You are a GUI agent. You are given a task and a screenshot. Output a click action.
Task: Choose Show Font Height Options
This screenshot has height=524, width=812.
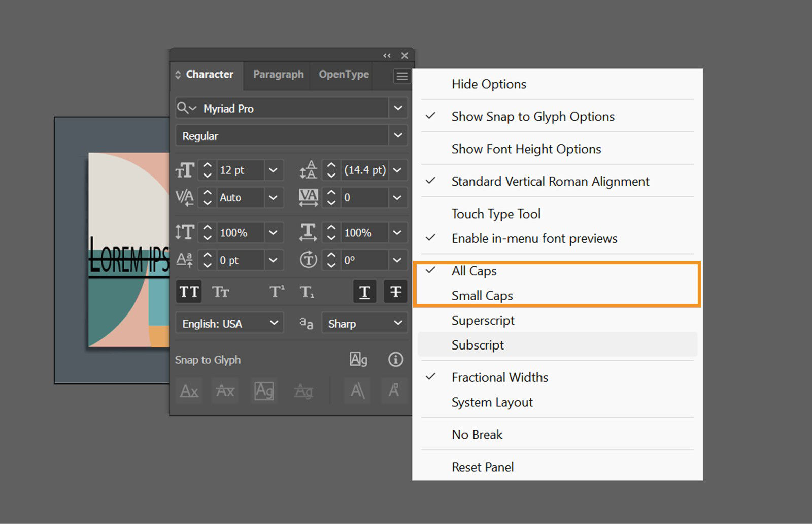[557, 149]
